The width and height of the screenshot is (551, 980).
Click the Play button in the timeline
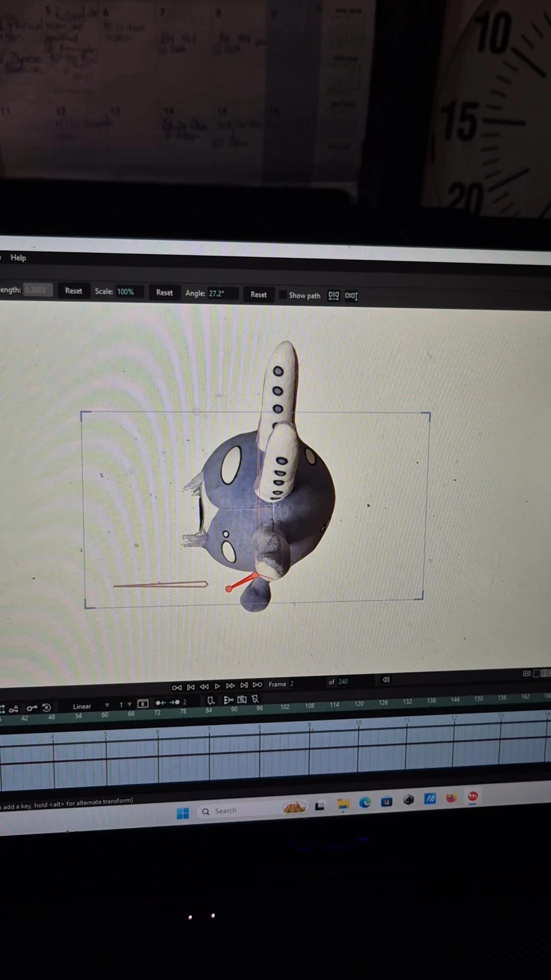click(217, 686)
